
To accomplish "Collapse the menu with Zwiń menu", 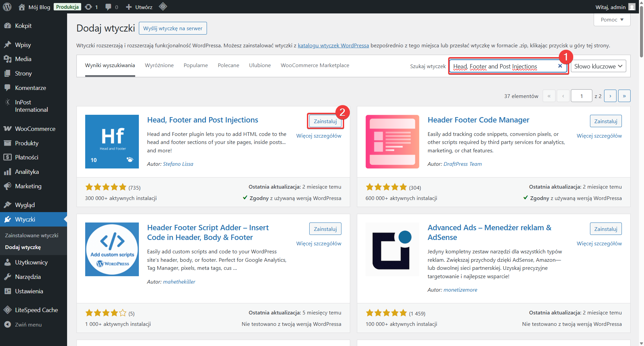I will pyautogui.click(x=23, y=325).
